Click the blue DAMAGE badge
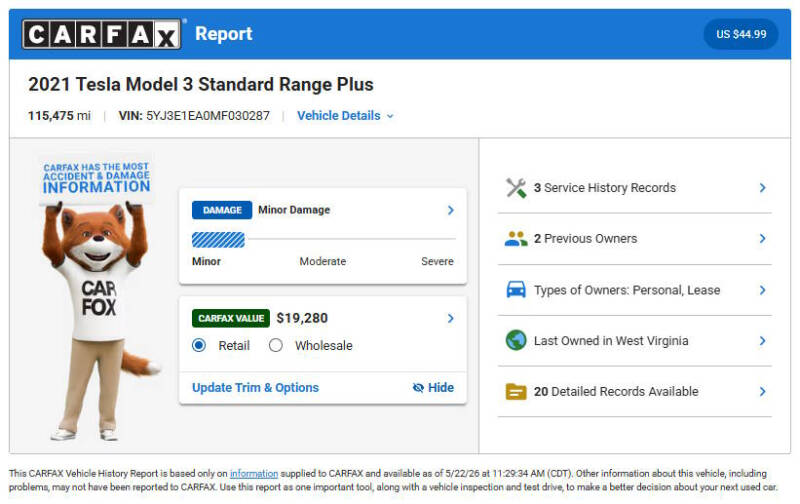The image size is (800, 504). click(222, 210)
